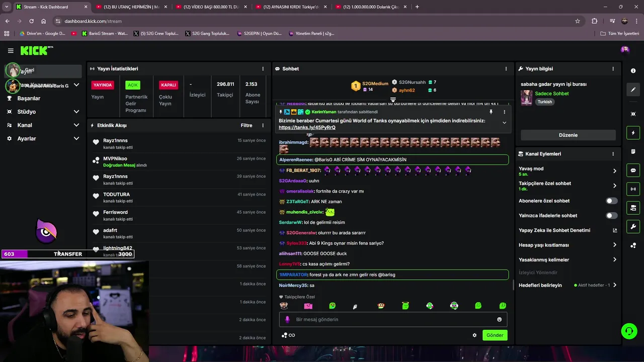Select the pink emote in emote row
The width and height of the screenshot is (644, 362).
click(308, 306)
